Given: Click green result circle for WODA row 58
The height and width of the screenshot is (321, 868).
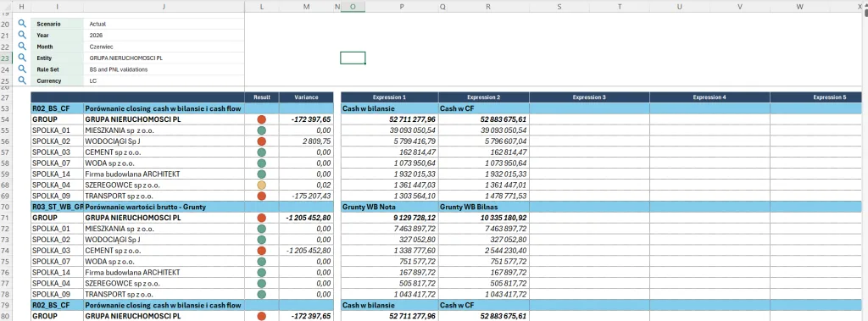Looking at the screenshot, I should (x=261, y=163).
